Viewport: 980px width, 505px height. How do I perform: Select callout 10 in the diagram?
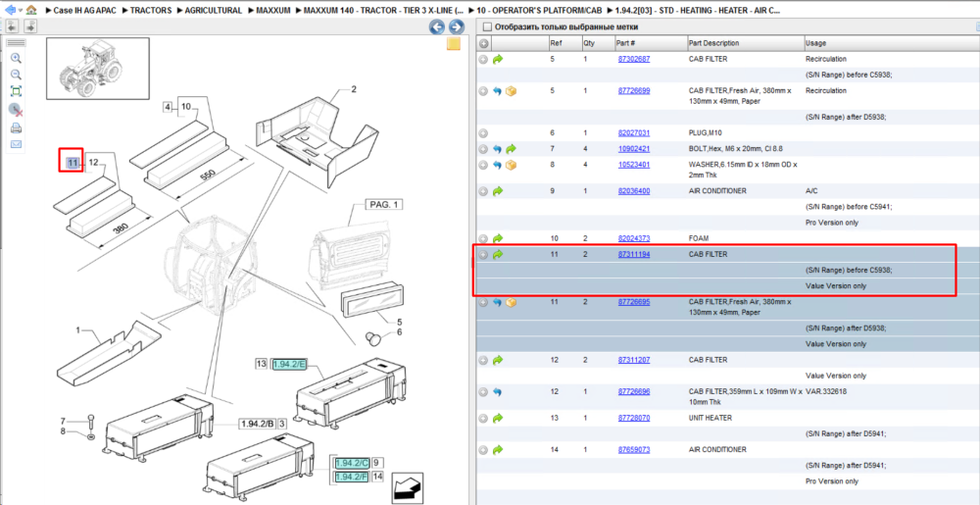point(185,107)
